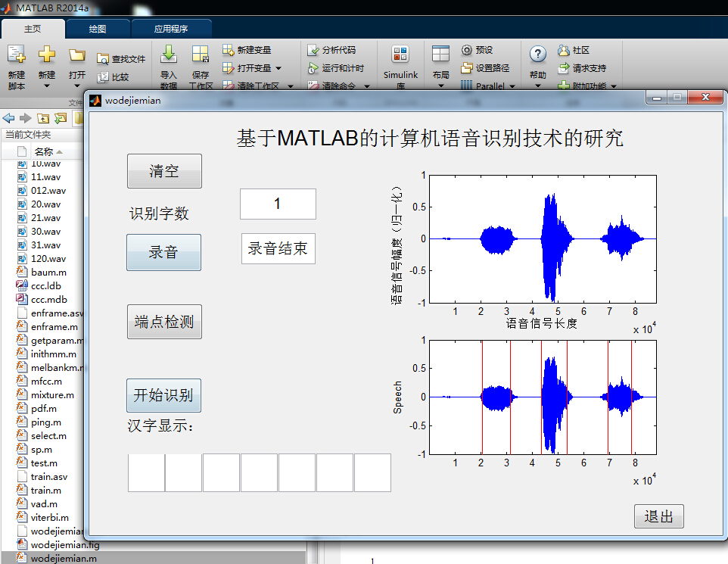
Task: Click the Request Support (请求支持) icon
Action: click(x=564, y=68)
